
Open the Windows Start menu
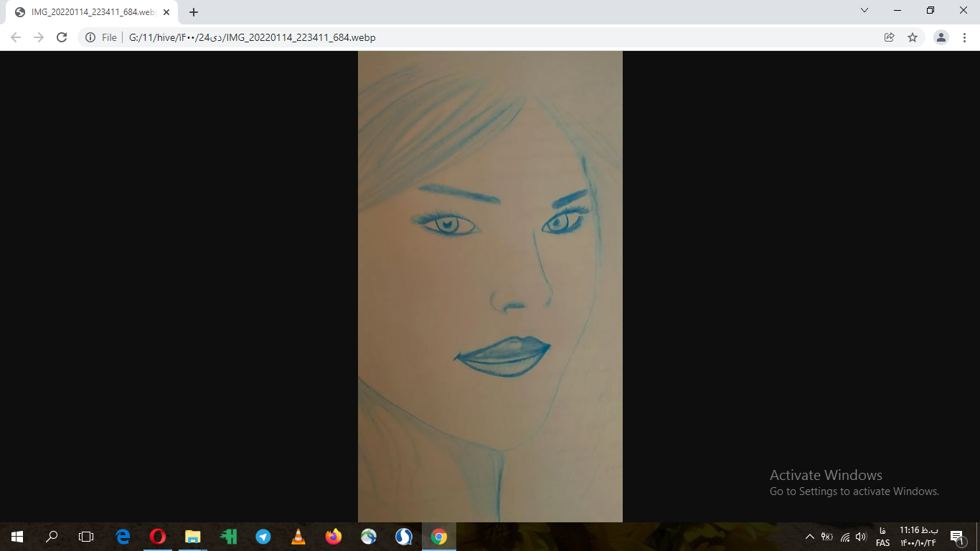click(x=17, y=537)
